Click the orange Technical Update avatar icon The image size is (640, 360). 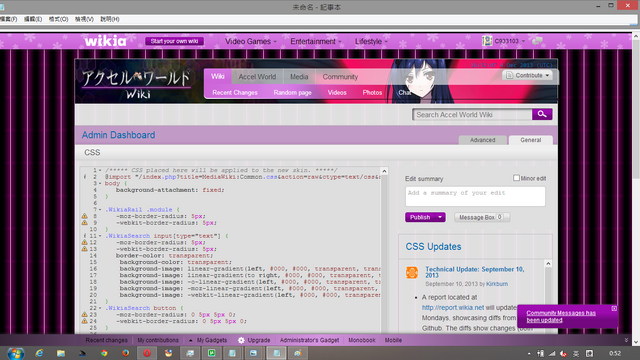click(x=412, y=272)
